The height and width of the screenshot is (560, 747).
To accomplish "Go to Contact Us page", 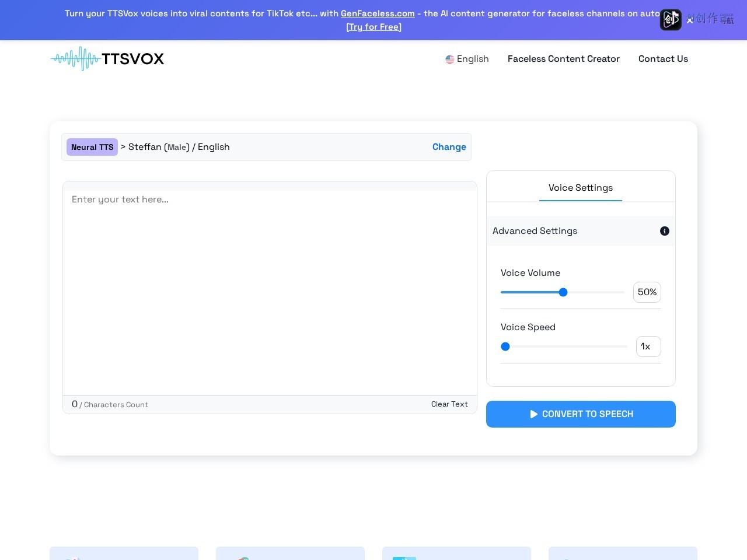I will click(x=663, y=59).
